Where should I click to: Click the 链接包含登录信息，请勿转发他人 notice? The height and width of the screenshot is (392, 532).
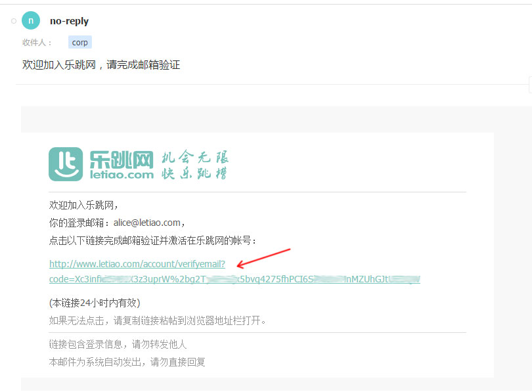118,345
